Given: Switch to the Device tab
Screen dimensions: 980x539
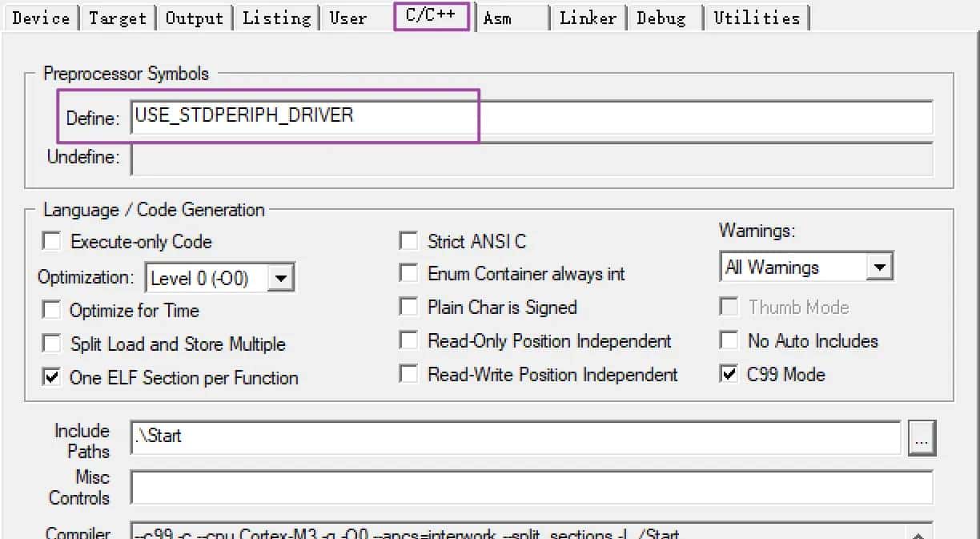Looking at the screenshot, I should pyautogui.click(x=41, y=18).
